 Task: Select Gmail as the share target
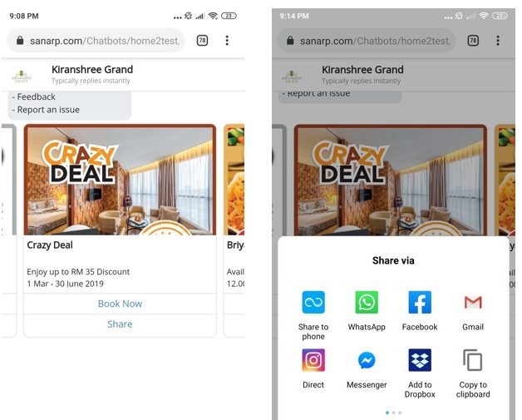click(473, 302)
